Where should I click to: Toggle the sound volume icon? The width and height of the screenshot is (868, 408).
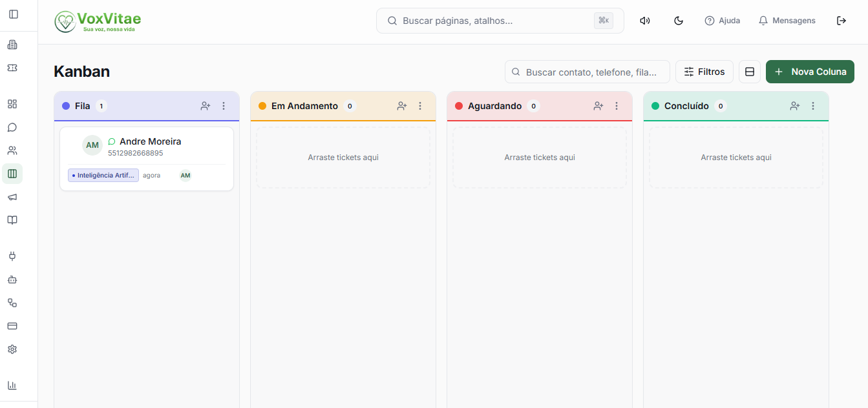point(645,21)
